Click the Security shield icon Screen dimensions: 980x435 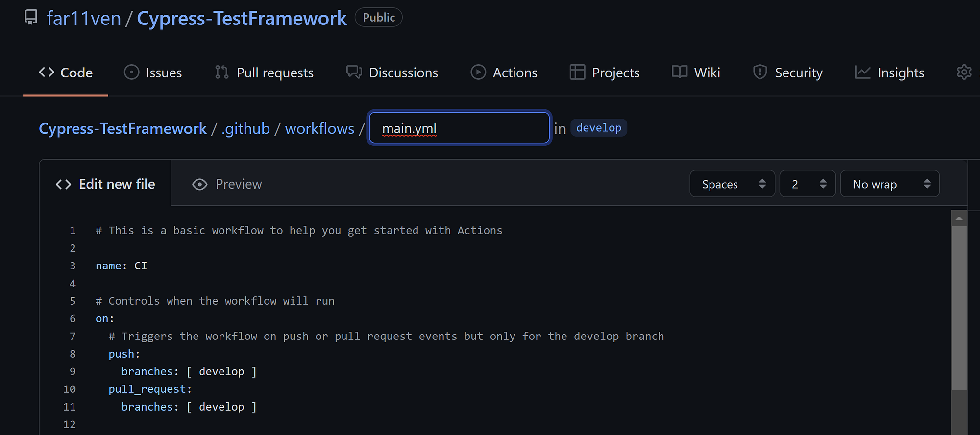point(760,72)
